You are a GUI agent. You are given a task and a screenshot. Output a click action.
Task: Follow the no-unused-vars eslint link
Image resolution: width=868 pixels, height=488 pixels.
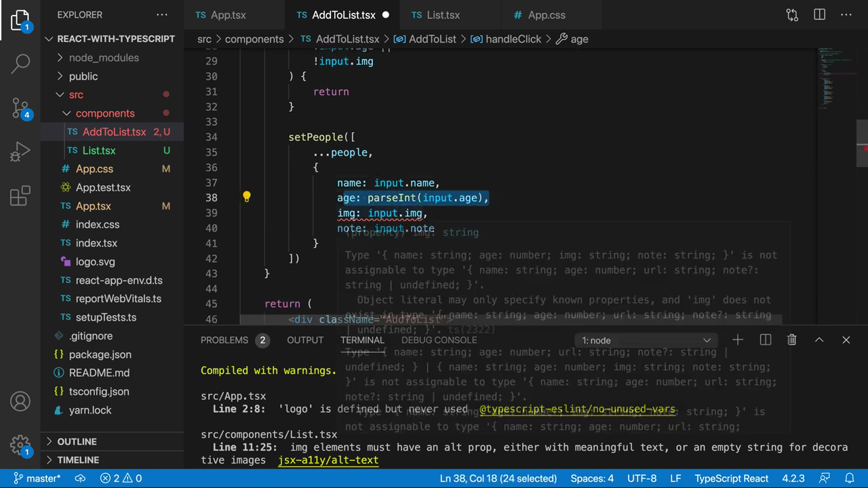click(x=577, y=409)
